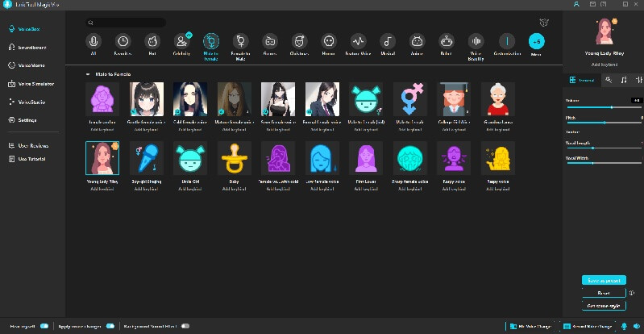Select the Robot voice category icon
The height and width of the screenshot is (334, 644).
pyautogui.click(x=446, y=40)
